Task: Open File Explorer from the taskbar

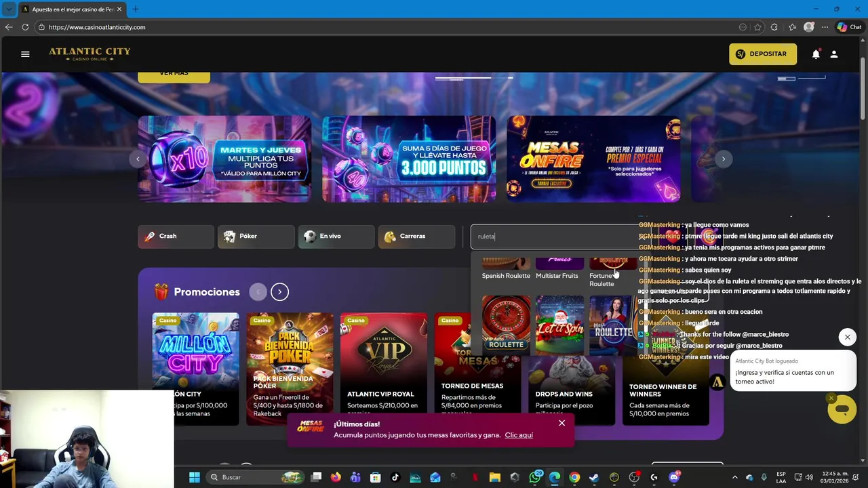Action: point(495,477)
